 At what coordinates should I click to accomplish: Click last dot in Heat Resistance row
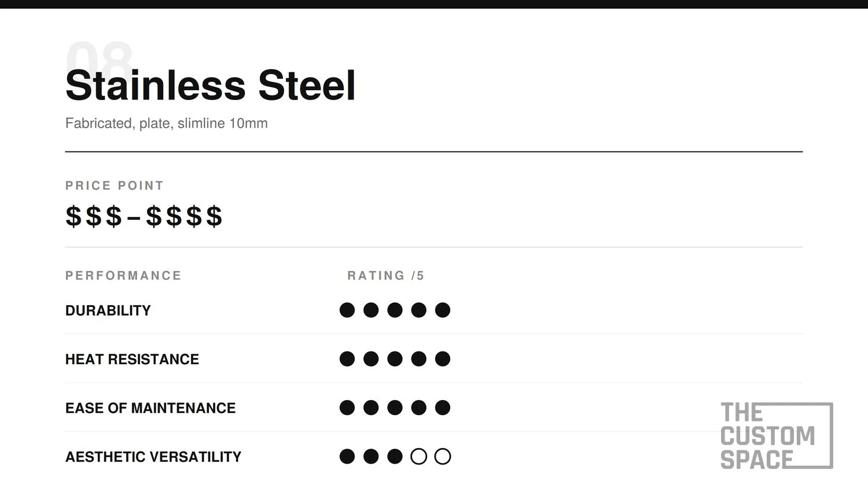tap(443, 359)
